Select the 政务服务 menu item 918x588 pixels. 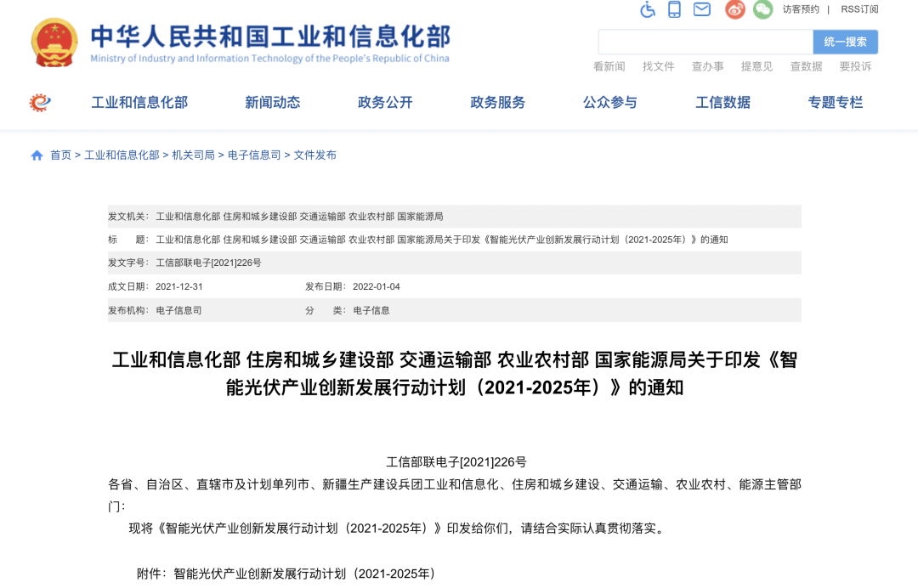496,102
